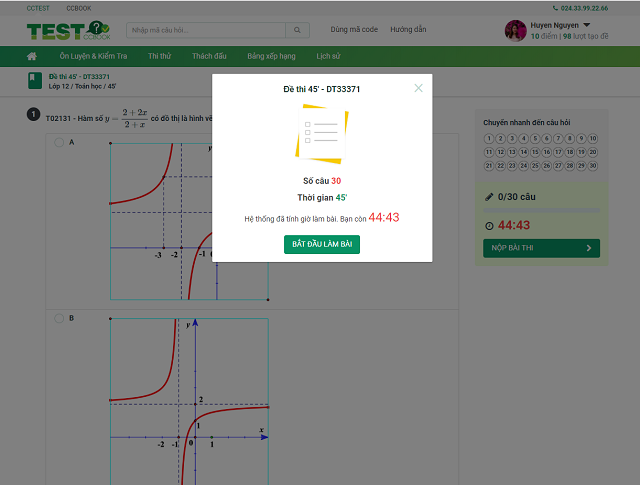This screenshot has height=485, width=640.
Task: Jump to question 15 in quick navigator
Action: (x=535, y=152)
